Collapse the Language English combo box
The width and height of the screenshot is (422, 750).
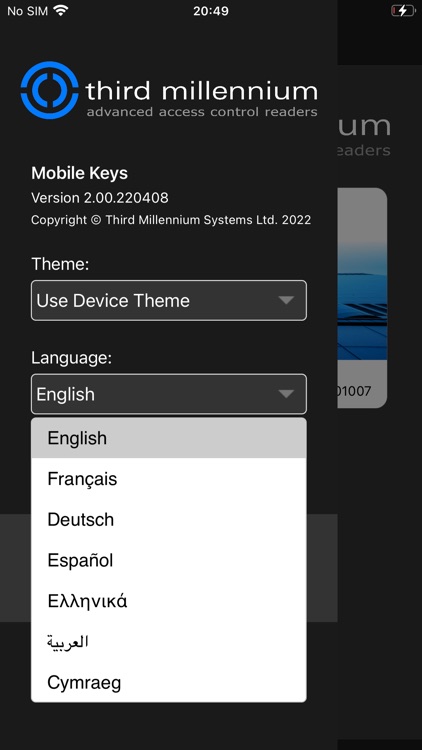pyautogui.click(x=168, y=394)
